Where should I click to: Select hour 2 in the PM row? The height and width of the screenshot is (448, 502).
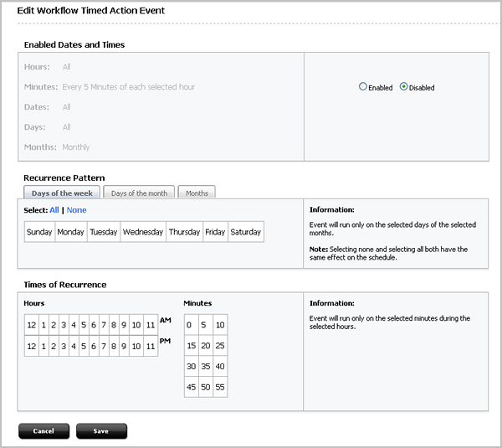54,346
